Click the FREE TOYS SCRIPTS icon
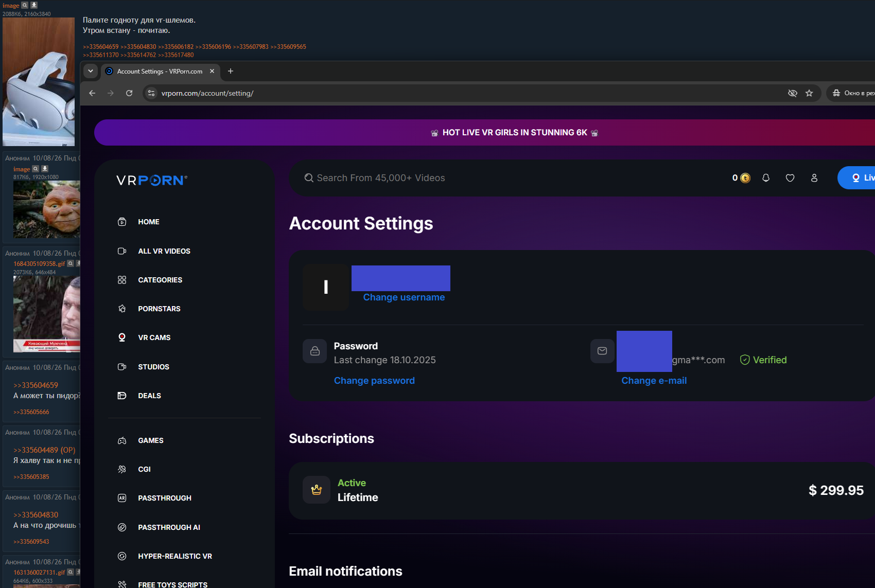Image resolution: width=875 pixels, height=588 pixels. click(x=122, y=584)
